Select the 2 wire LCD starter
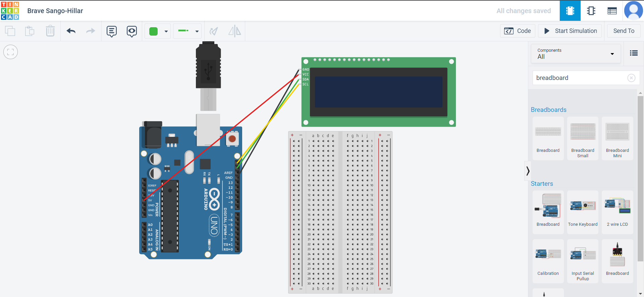This screenshot has height=297, width=644. (618, 212)
